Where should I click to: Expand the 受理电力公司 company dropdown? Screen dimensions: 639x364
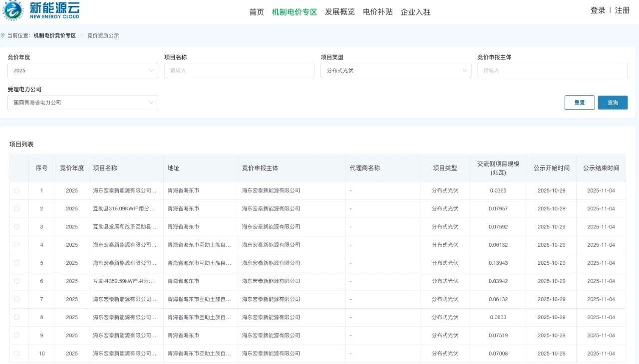82,102
